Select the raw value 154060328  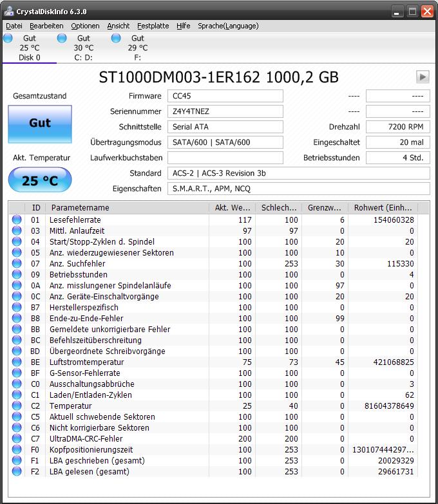pyautogui.click(x=394, y=220)
